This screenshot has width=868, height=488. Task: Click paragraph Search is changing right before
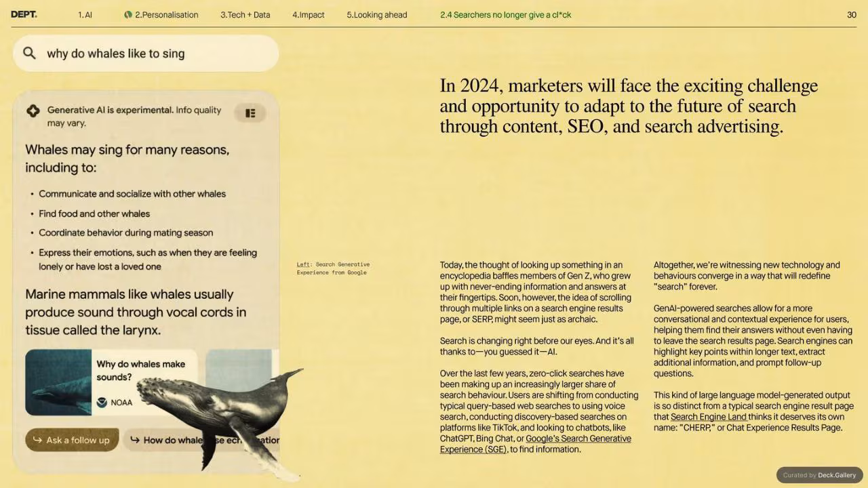coord(537,346)
